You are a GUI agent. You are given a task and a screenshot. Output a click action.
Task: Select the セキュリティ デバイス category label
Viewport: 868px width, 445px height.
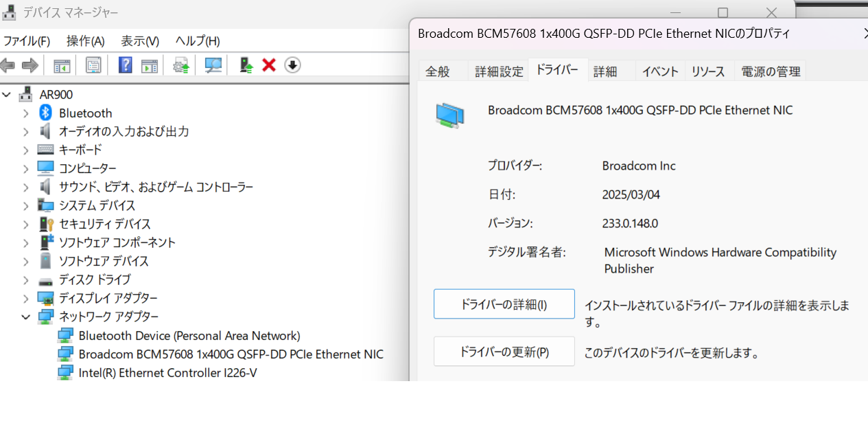click(x=104, y=224)
